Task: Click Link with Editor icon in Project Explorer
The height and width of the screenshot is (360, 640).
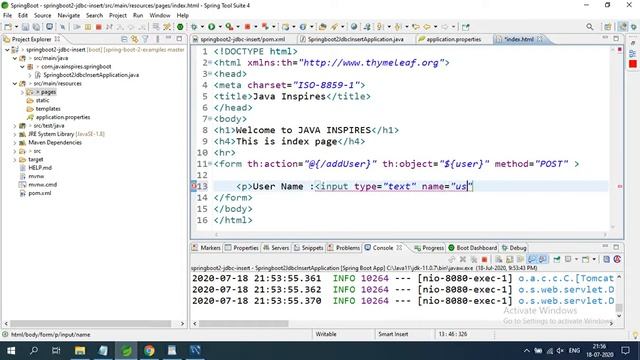Action: tap(134, 39)
